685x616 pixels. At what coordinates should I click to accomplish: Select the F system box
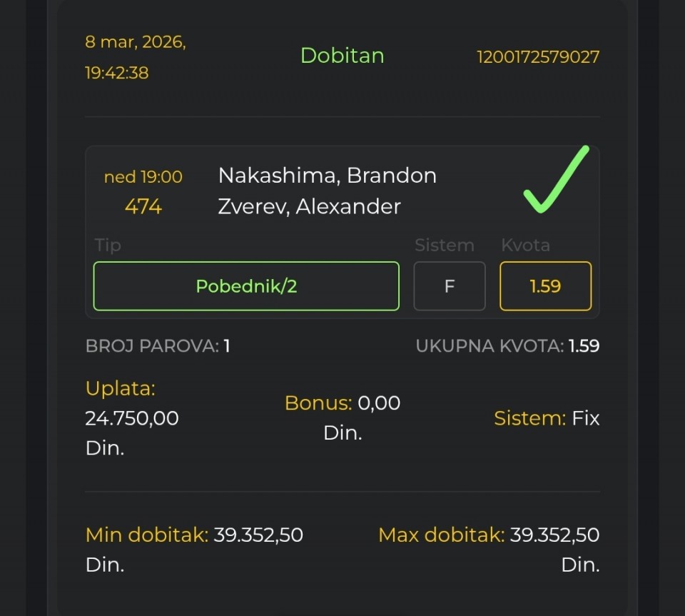[x=450, y=286]
